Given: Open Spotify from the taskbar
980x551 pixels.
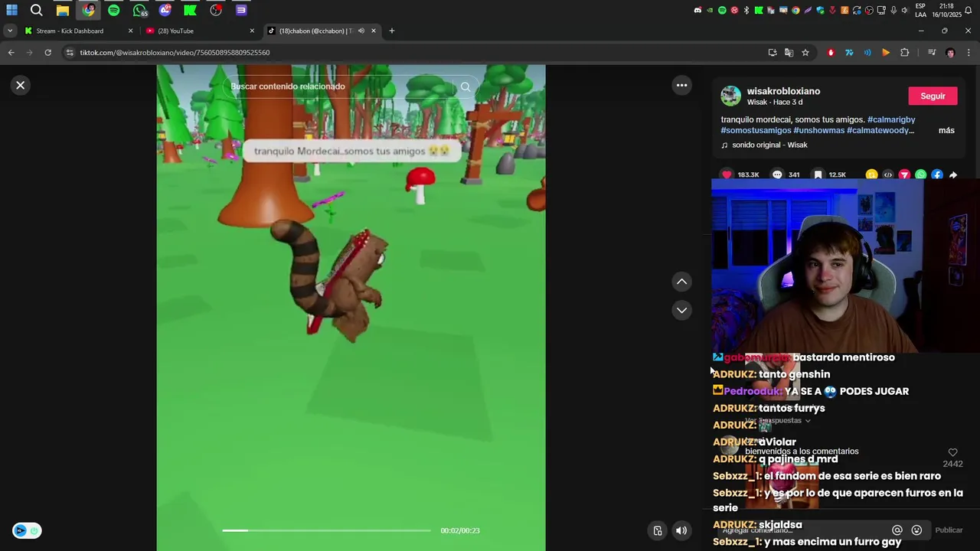Looking at the screenshot, I should click(x=113, y=10).
